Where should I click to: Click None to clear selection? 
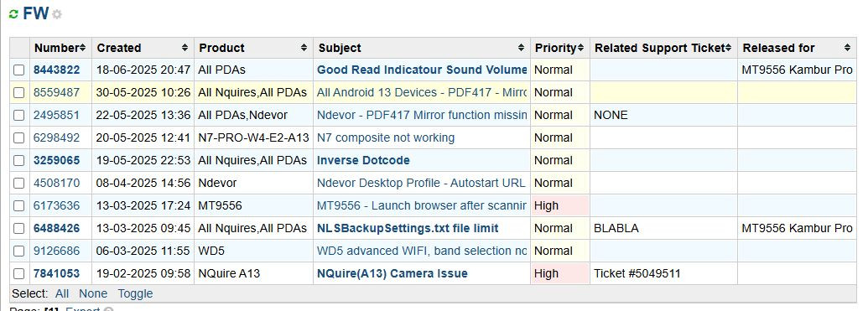pyautogui.click(x=93, y=294)
